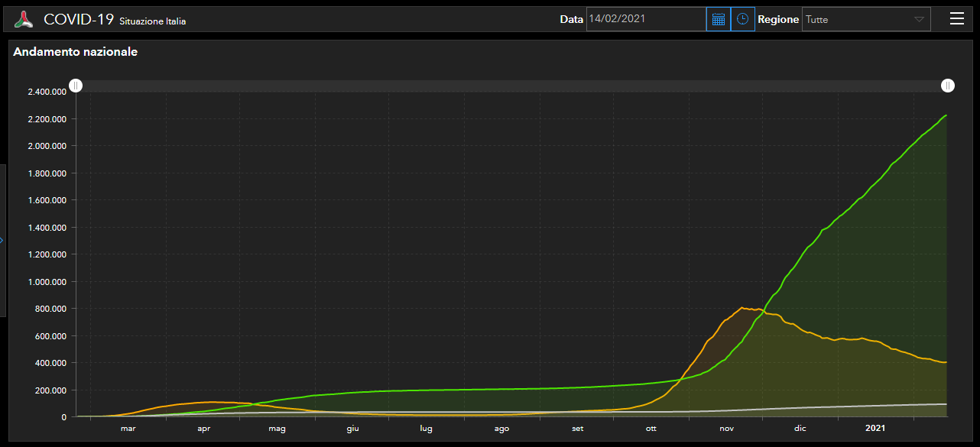980x447 pixels.
Task: Click the 1.400.000 y-axis value
Action: [x=46, y=228]
